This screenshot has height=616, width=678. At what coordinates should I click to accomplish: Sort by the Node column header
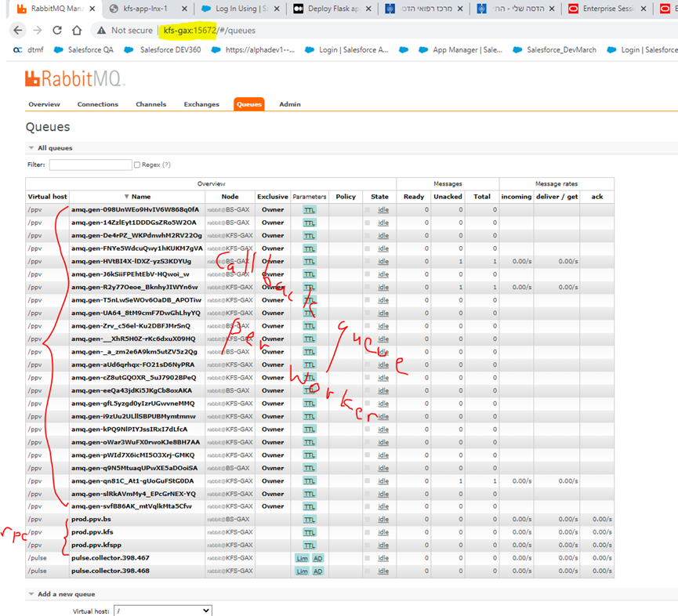pyautogui.click(x=230, y=196)
